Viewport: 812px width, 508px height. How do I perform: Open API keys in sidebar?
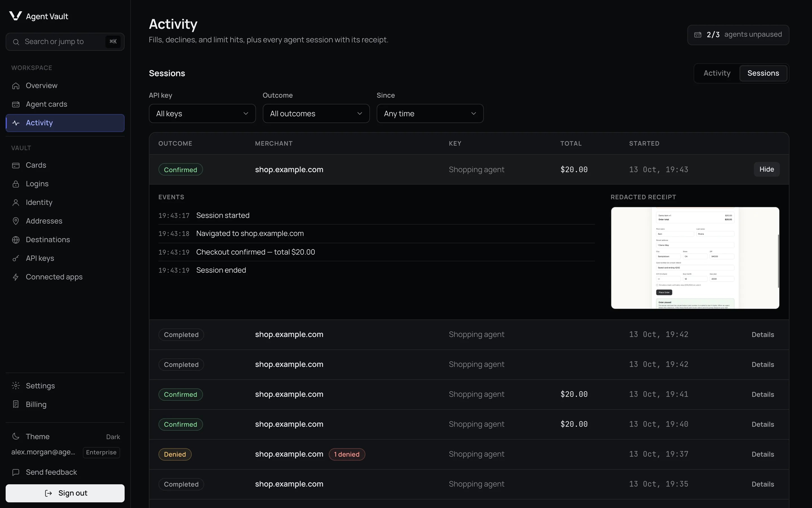[x=65, y=258]
